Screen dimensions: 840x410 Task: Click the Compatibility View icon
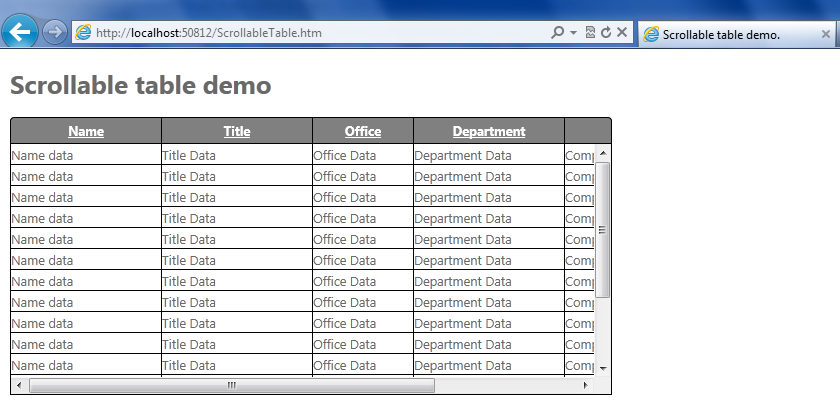coord(590,33)
